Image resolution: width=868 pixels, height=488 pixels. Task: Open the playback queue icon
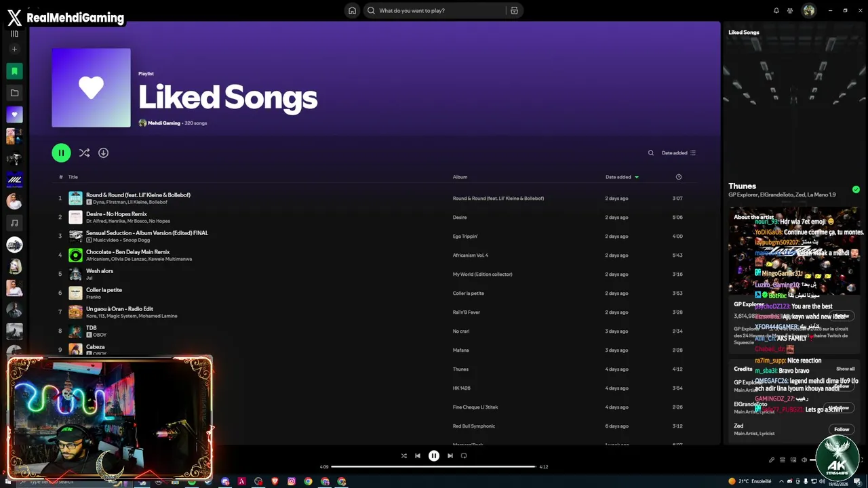783,460
